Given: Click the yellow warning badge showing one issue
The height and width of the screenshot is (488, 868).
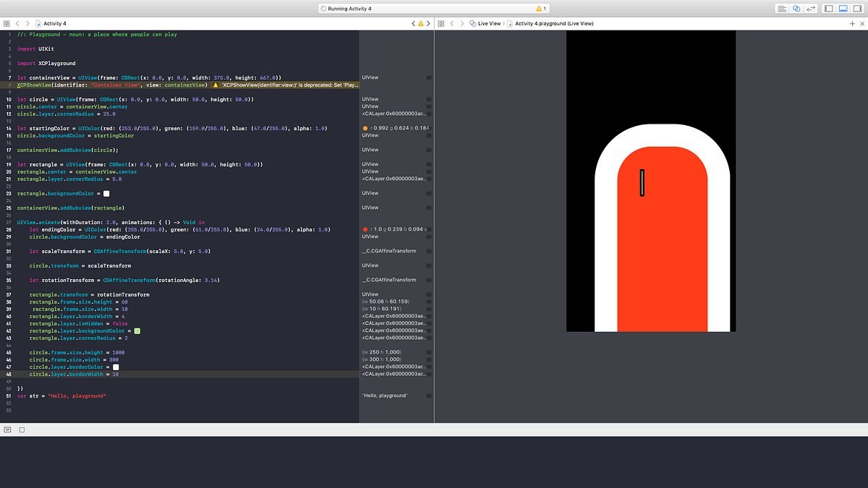Looking at the screenshot, I should click(538, 8).
